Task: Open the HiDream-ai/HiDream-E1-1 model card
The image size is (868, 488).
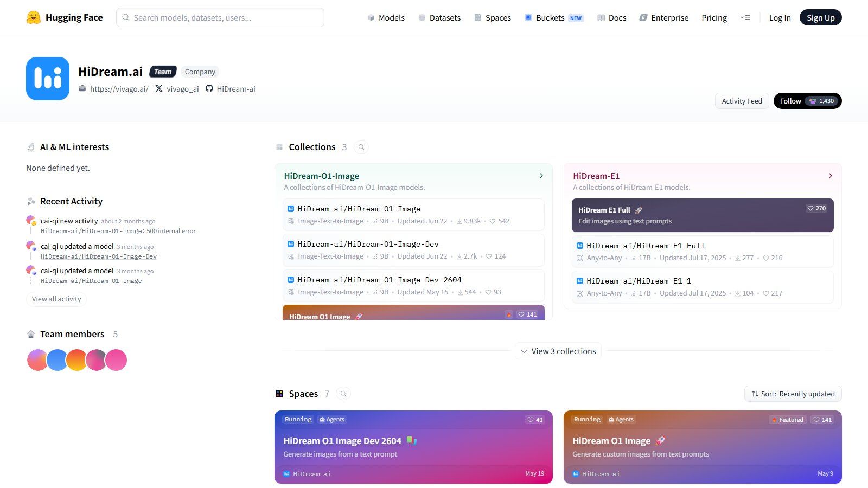Action: point(703,287)
